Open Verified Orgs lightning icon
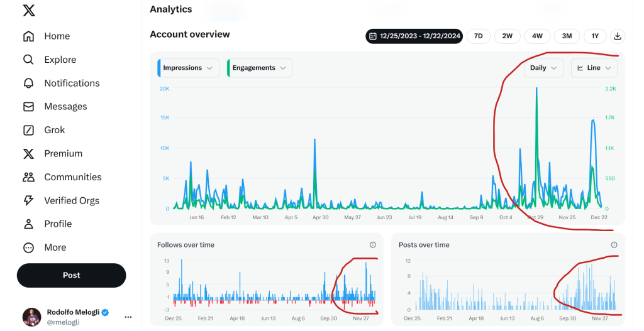644x331 pixels. pyautogui.click(x=28, y=200)
